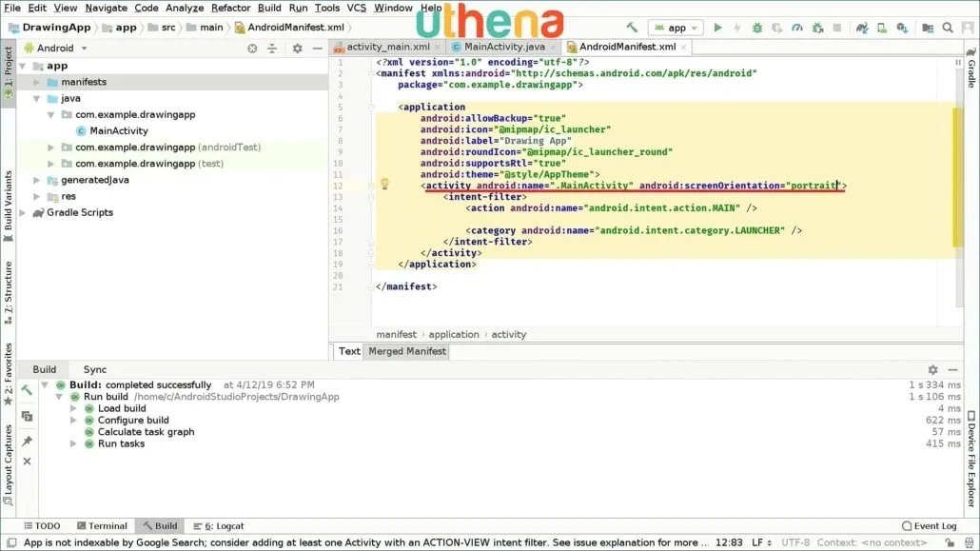
Task: Open Build Variants side panel
Action: (x=9, y=207)
